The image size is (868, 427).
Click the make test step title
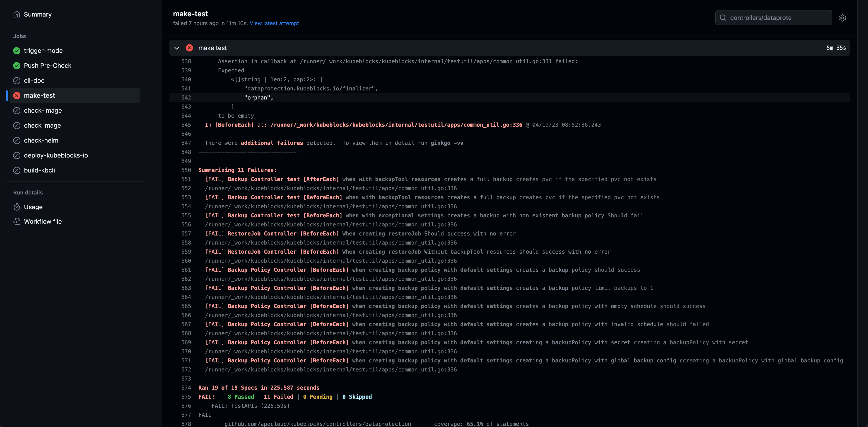(212, 48)
